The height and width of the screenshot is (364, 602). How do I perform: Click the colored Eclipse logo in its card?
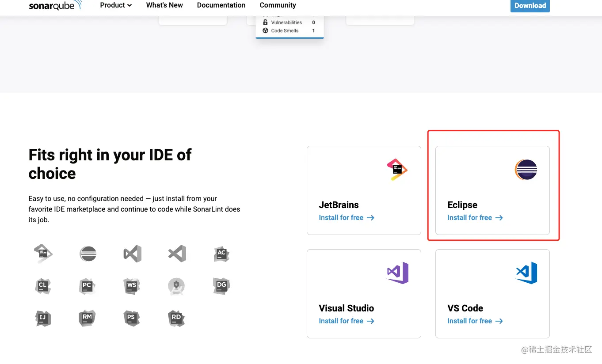(x=526, y=170)
